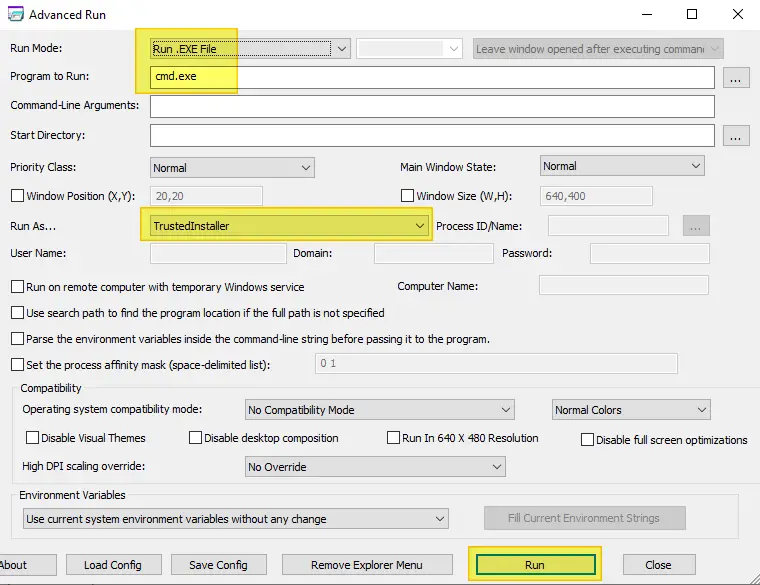Check Run on remote computer with temporary Windows service

(x=17, y=287)
